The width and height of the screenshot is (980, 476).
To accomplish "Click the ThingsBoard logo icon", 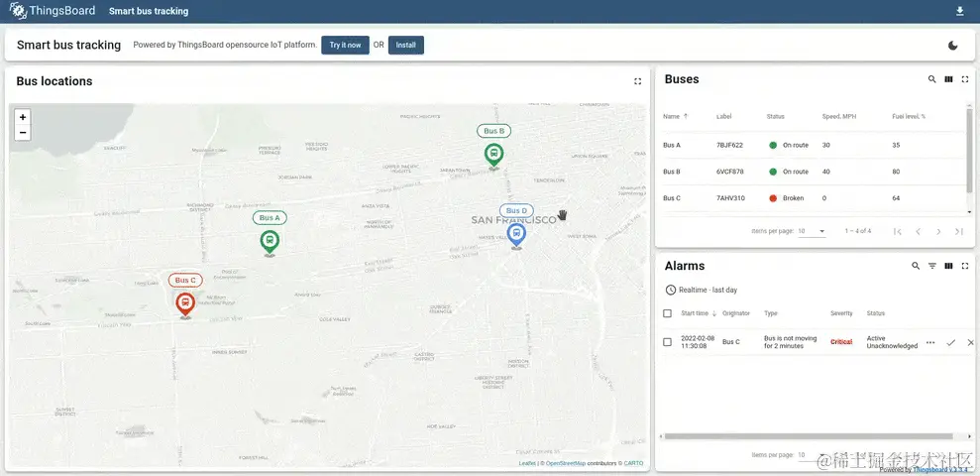I will 18,11.
